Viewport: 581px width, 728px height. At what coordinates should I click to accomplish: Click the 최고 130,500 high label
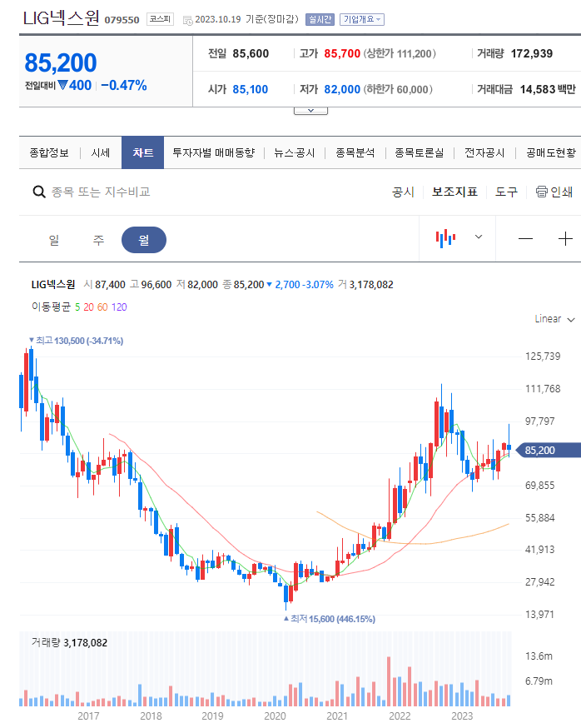[x=76, y=341]
